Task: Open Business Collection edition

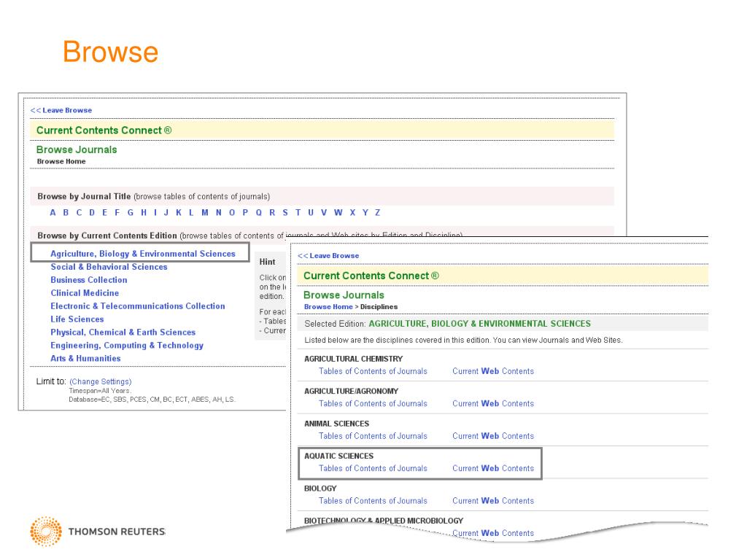Action: [89, 280]
